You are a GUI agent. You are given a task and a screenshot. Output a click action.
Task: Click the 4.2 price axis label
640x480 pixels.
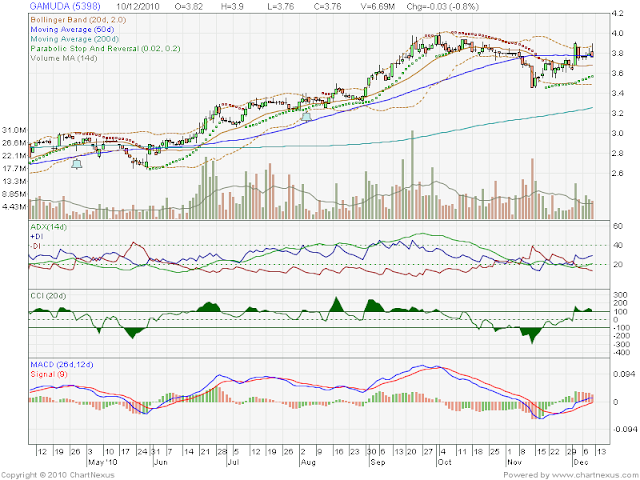click(x=618, y=13)
